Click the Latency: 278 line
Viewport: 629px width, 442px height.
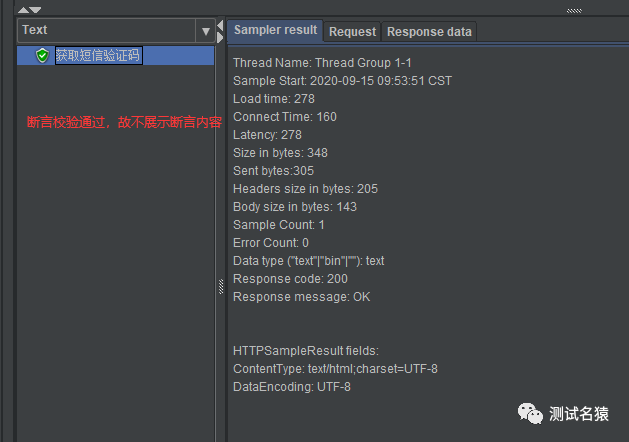click(267, 135)
